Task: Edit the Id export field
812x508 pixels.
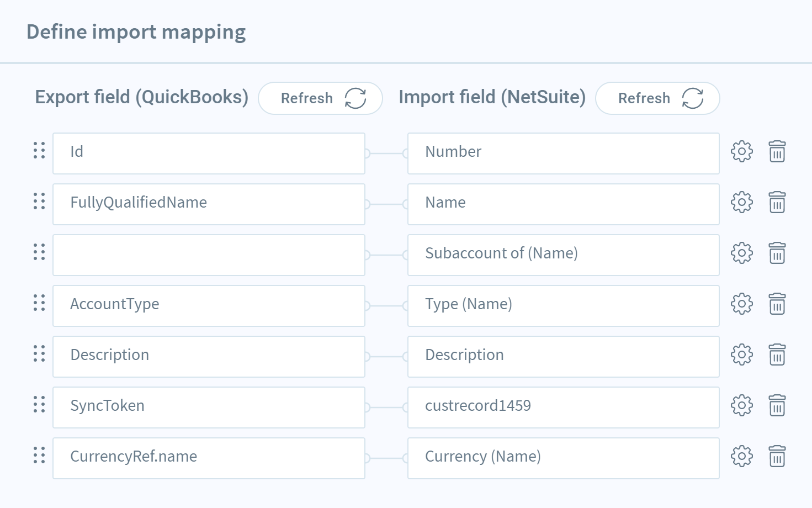Action: (209, 154)
